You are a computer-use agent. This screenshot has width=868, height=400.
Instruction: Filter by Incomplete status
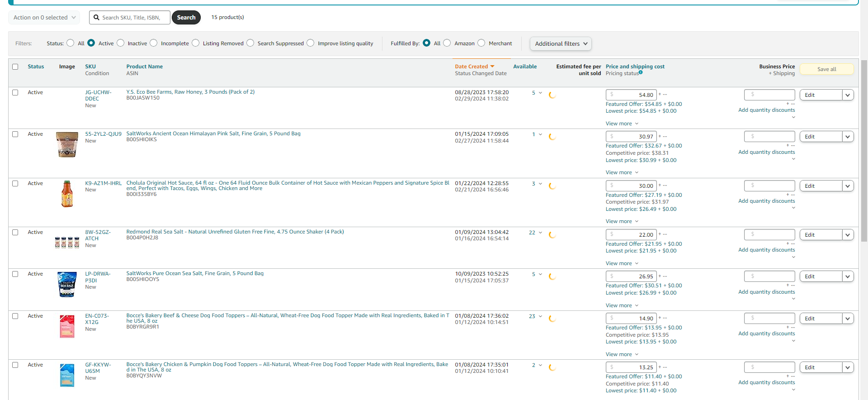(x=154, y=43)
